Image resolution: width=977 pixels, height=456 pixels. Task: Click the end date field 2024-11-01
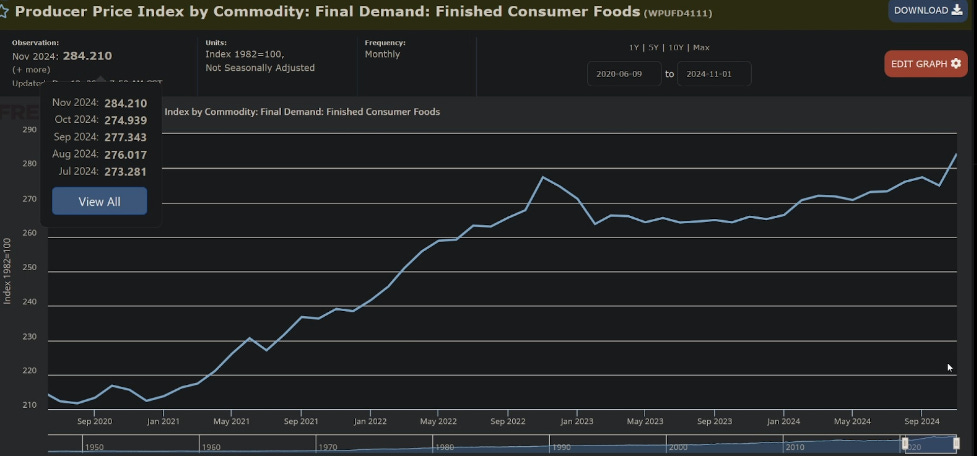click(x=714, y=74)
